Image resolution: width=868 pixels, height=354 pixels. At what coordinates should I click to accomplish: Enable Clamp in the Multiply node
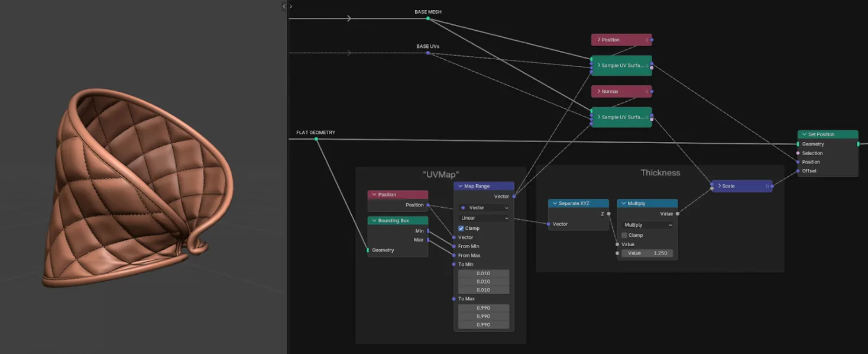(624, 235)
